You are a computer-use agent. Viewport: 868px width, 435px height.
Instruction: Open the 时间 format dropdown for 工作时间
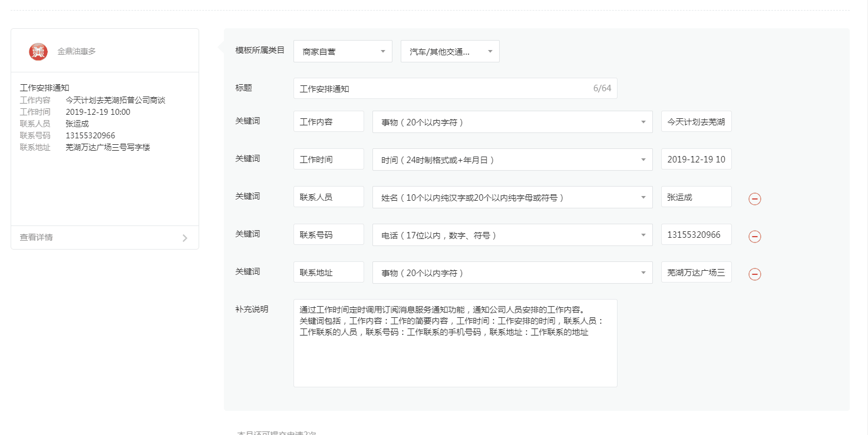tap(511, 159)
